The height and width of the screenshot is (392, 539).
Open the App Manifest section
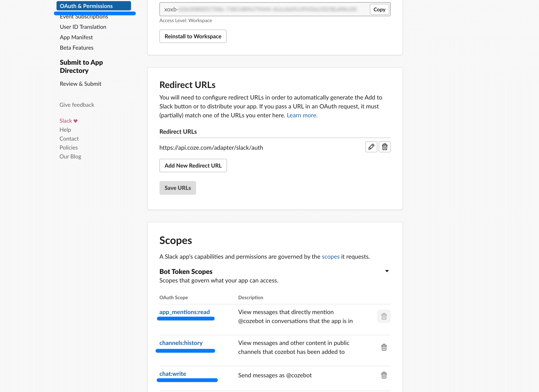[76, 37]
